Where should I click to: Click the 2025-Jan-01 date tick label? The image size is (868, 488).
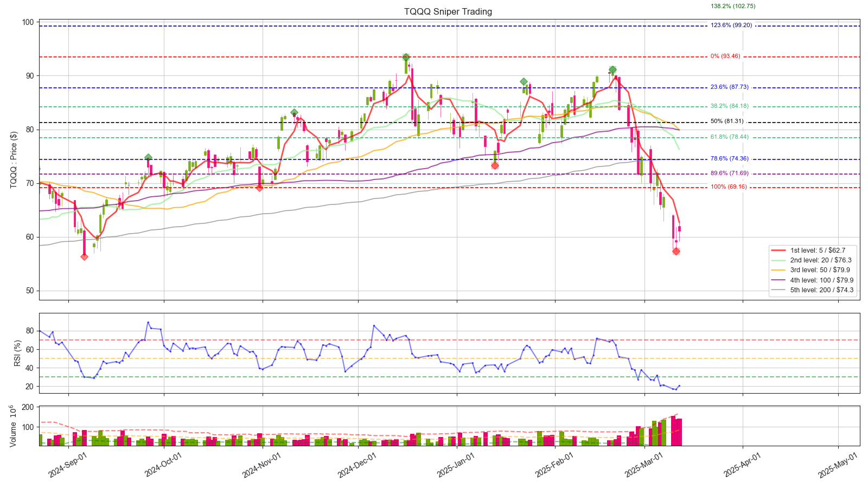pos(456,465)
